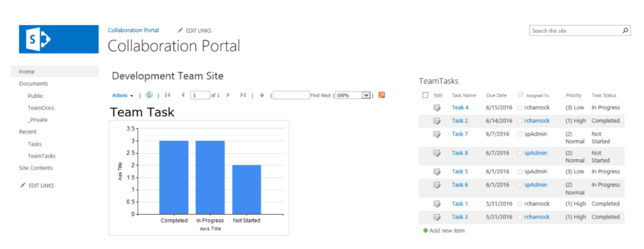Expand the 100% zoom dropdown
644x249 pixels.
tap(365, 95)
